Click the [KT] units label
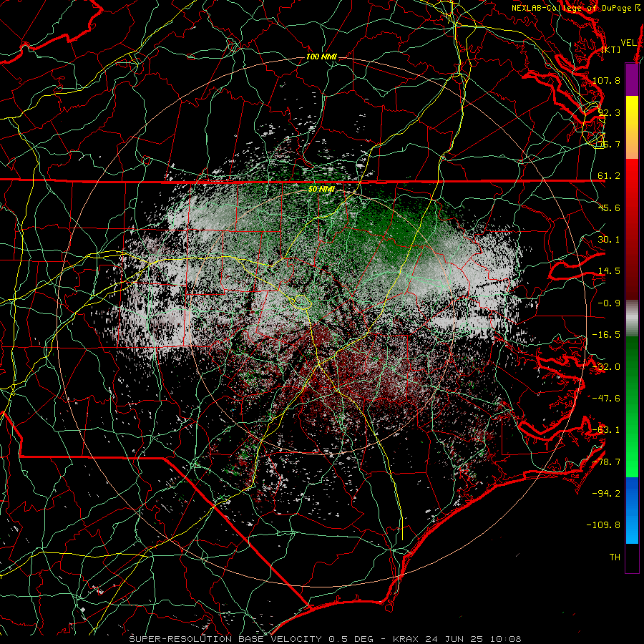The width and height of the screenshot is (644, 644). 611,49
